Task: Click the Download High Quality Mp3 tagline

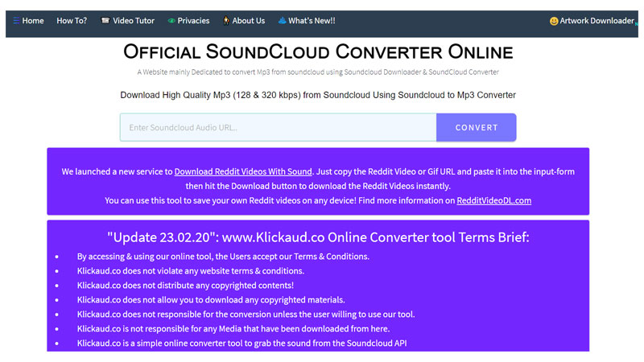Action: pos(318,95)
